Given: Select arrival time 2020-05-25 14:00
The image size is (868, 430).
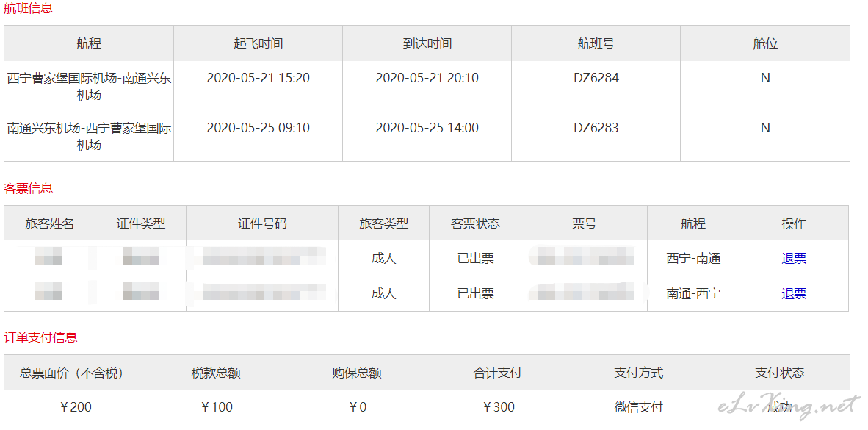Looking at the screenshot, I should coord(427,128).
